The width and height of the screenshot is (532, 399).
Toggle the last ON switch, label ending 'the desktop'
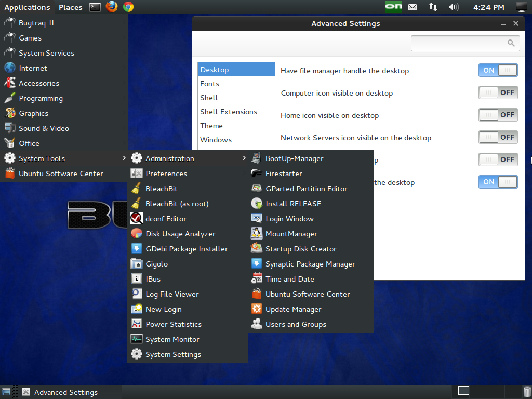(498, 182)
